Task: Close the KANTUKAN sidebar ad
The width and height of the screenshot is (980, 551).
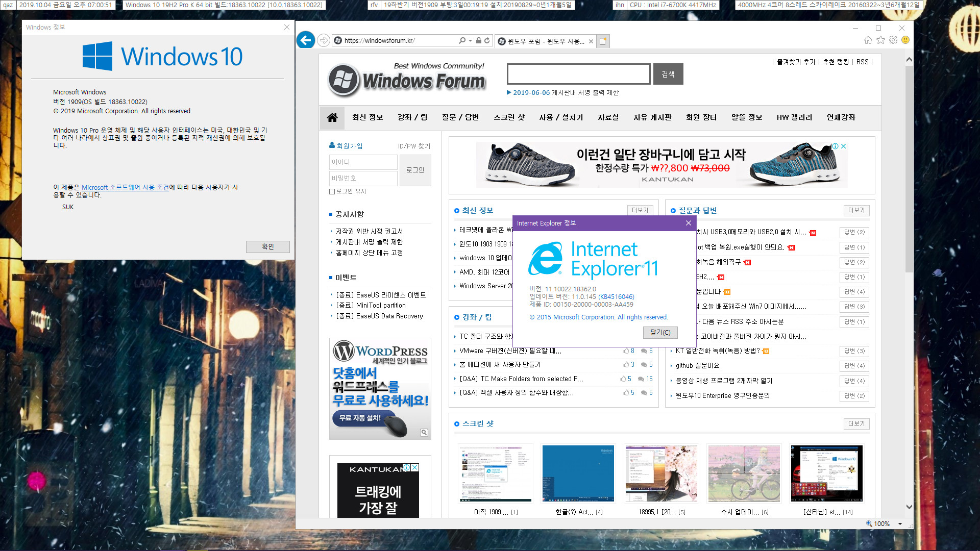Action: (x=415, y=467)
